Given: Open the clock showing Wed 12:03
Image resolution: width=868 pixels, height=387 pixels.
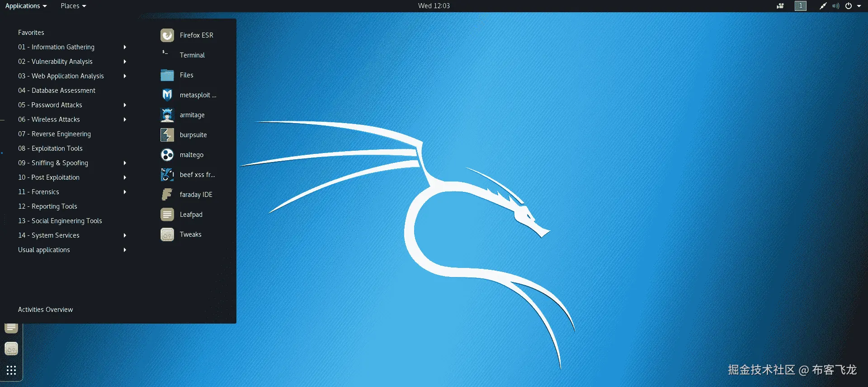Looking at the screenshot, I should coord(434,6).
